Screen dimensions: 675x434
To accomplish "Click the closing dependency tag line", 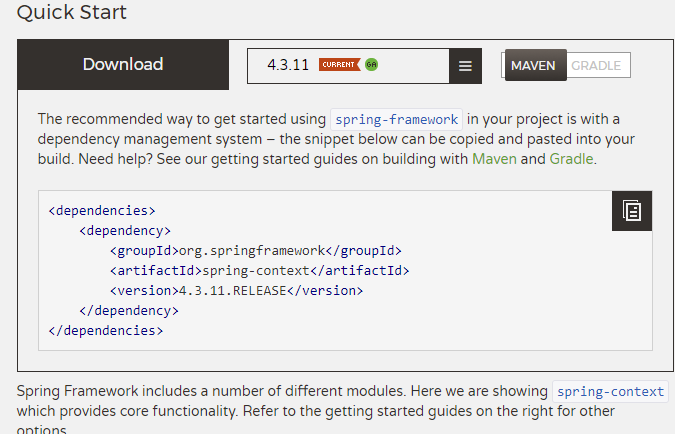I will 129,310.
